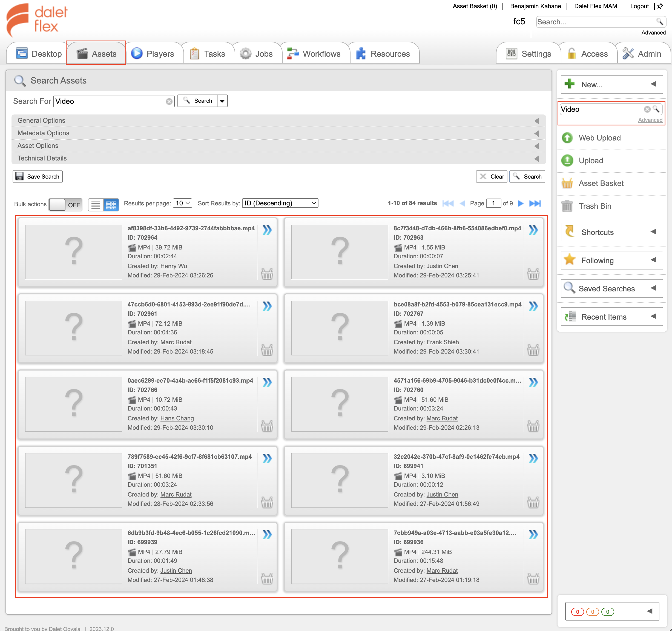Expand General Options section
The height and width of the screenshot is (631, 672).
point(278,121)
